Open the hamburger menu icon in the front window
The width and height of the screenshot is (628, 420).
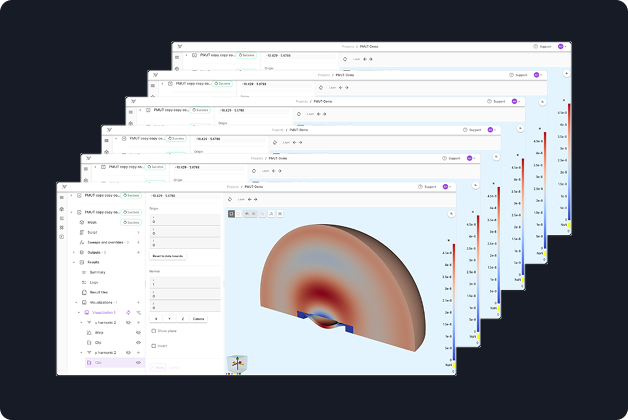click(62, 197)
